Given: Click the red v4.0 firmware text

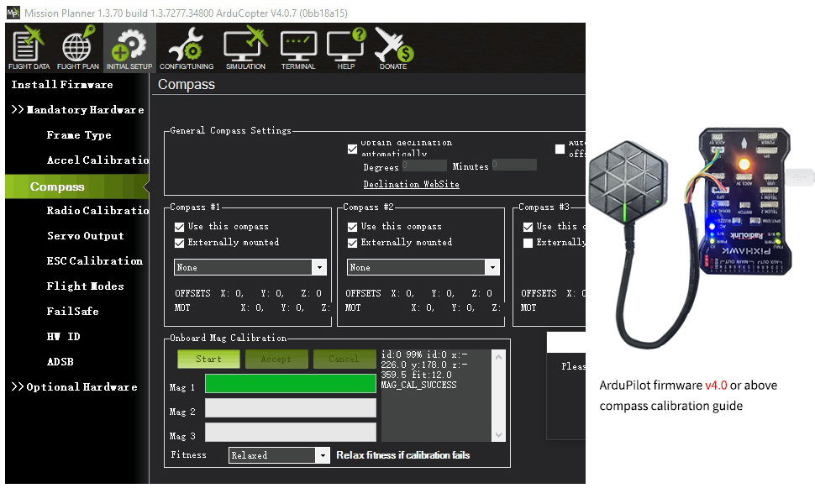Looking at the screenshot, I should click(716, 386).
